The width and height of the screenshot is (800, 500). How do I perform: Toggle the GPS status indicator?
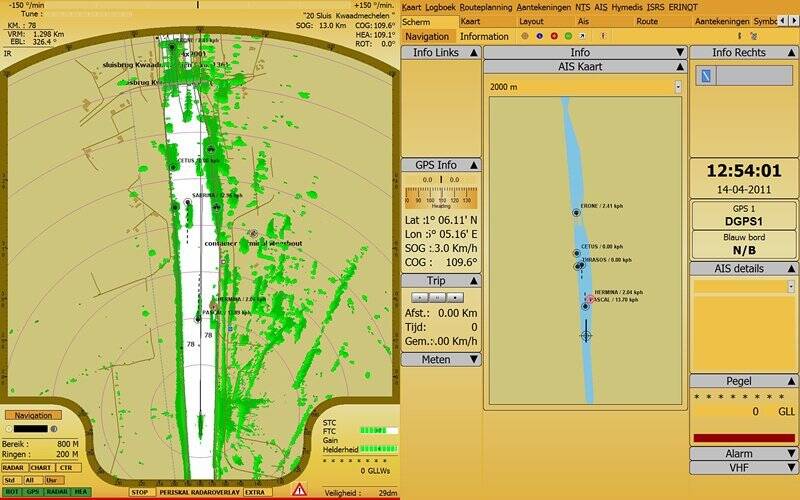click(x=34, y=492)
